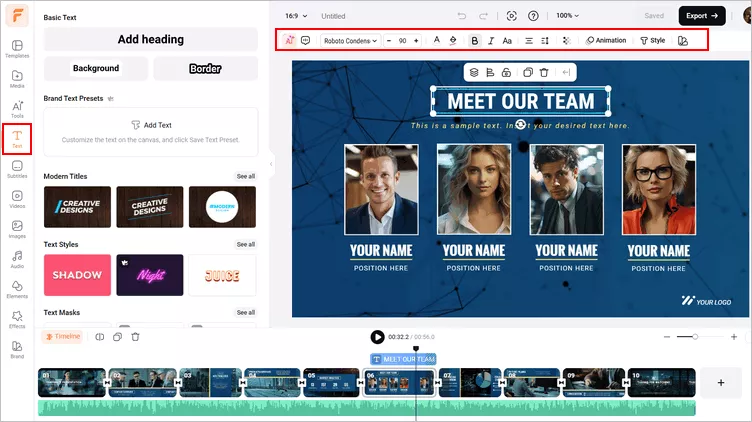This screenshot has width=752, height=422.
Task: Delete the selected text element
Action: coord(544,72)
